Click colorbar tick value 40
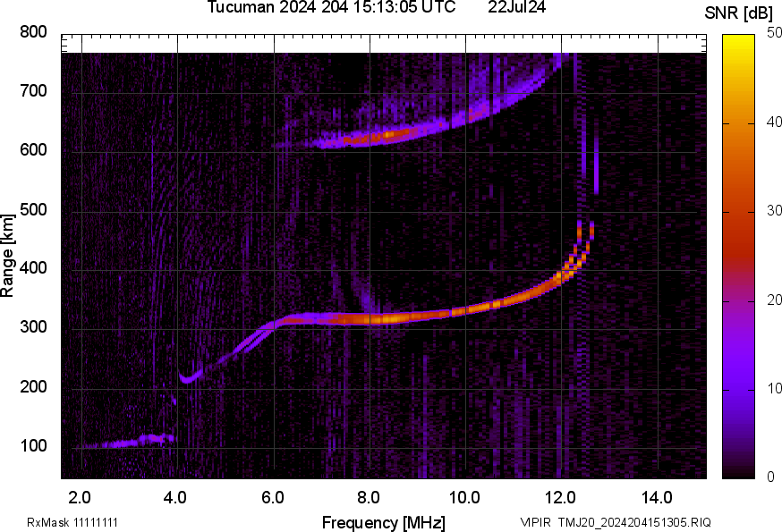 (x=774, y=122)
